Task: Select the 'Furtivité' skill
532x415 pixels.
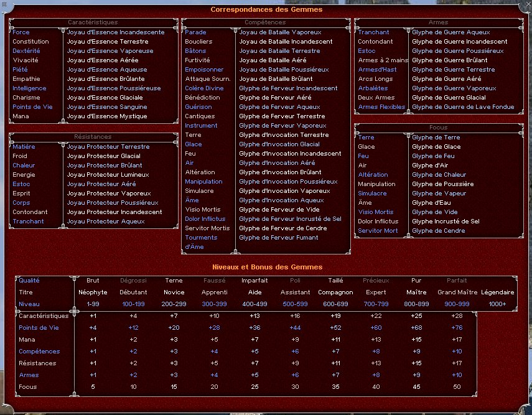Action: (197, 60)
